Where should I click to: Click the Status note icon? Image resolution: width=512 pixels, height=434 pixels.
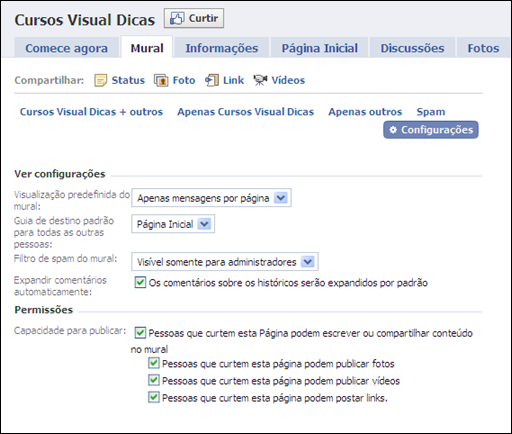click(x=100, y=80)
